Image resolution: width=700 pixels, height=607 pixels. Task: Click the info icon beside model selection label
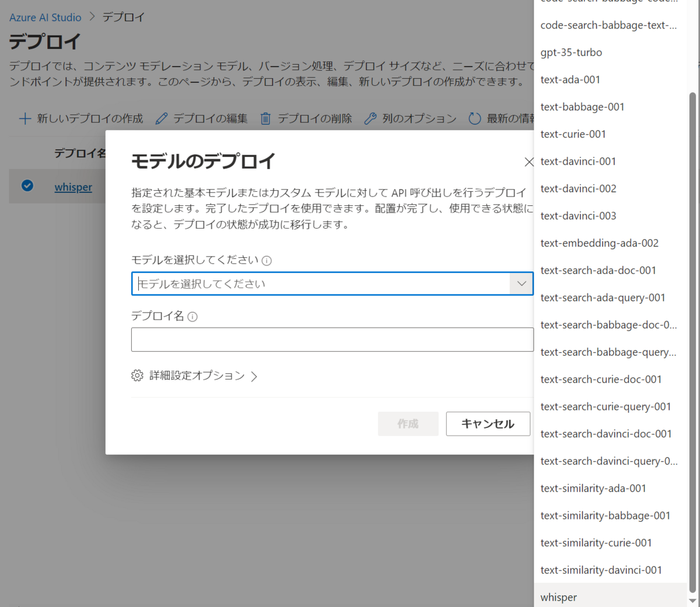[x=267, y=261]
